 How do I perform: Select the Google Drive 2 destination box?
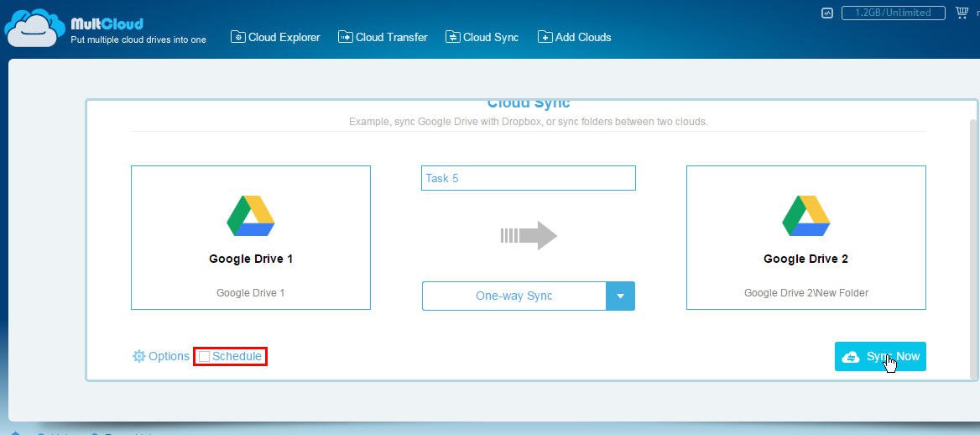(x=805, y=237)
